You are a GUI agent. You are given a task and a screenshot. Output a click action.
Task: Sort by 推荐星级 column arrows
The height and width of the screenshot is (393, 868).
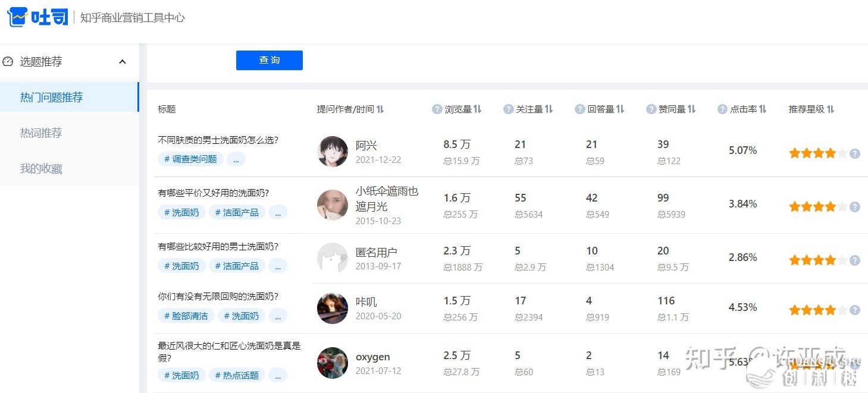coord(831,109)
